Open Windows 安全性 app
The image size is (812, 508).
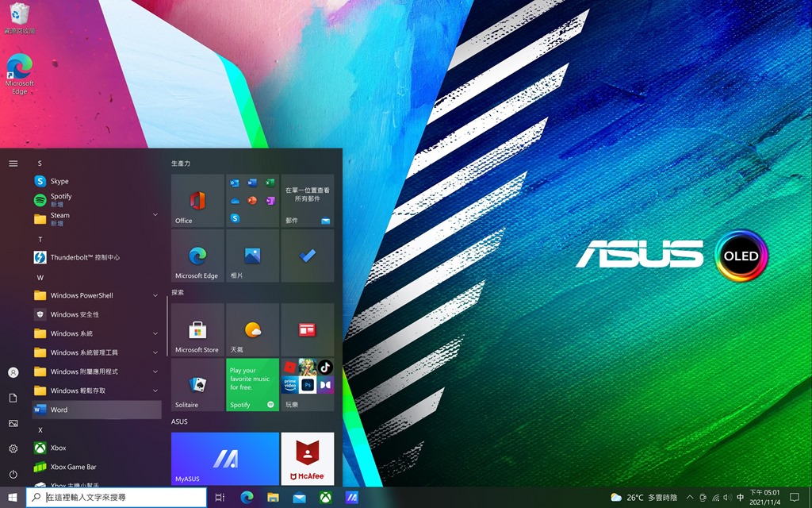[97, 314]
